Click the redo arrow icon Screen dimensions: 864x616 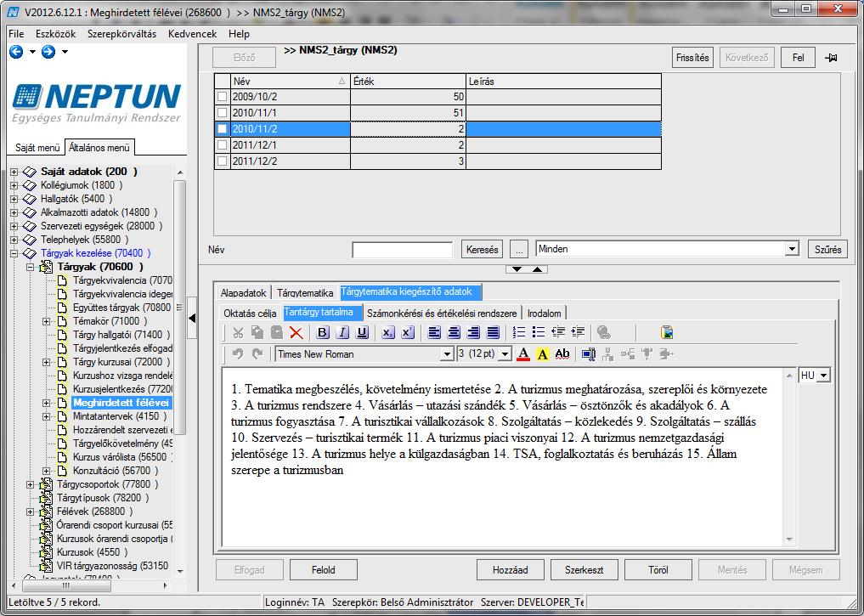[257, 353]
